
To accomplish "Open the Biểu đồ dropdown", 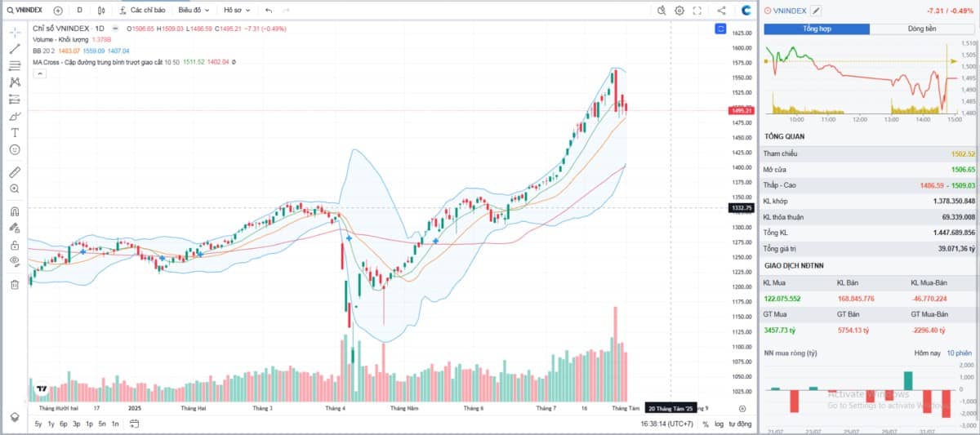I will point(194,11).
